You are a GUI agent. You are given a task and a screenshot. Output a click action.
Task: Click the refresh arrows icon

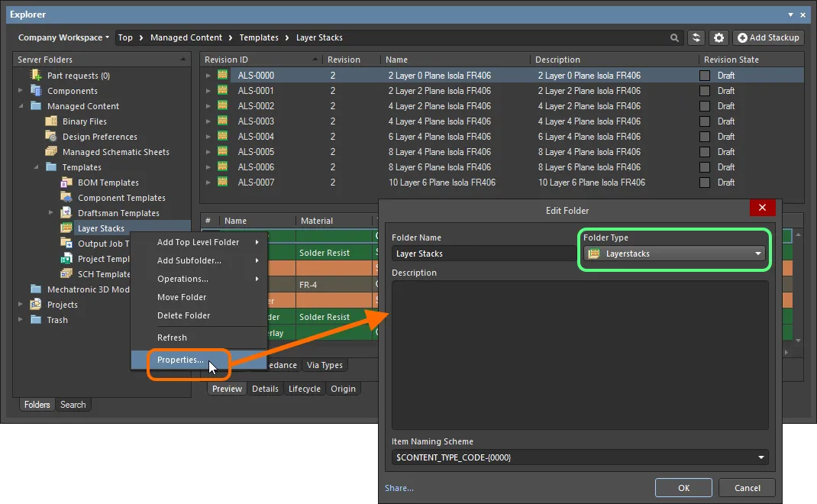point(696,37)
